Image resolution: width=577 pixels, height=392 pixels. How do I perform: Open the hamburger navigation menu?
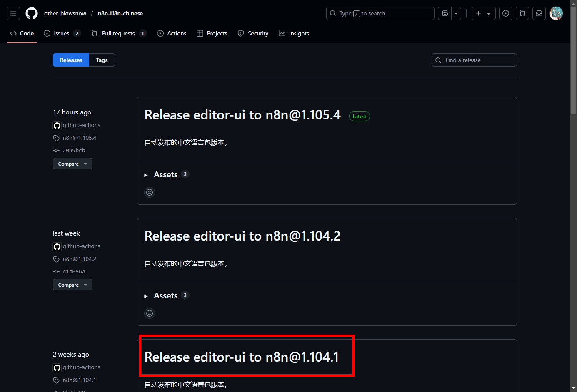tap(13, 13)
